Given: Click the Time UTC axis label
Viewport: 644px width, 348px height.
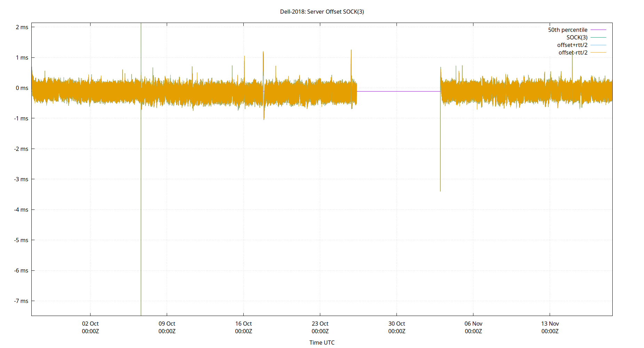Looking at the screenshot, I should tap(321, 342).
